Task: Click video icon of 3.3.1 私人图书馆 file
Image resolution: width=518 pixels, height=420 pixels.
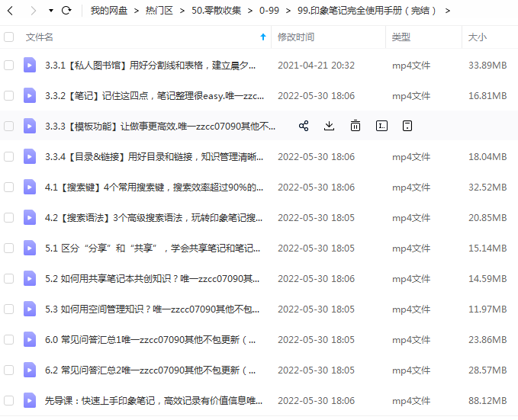Action: pyautogui.click(x=30, y=65)
